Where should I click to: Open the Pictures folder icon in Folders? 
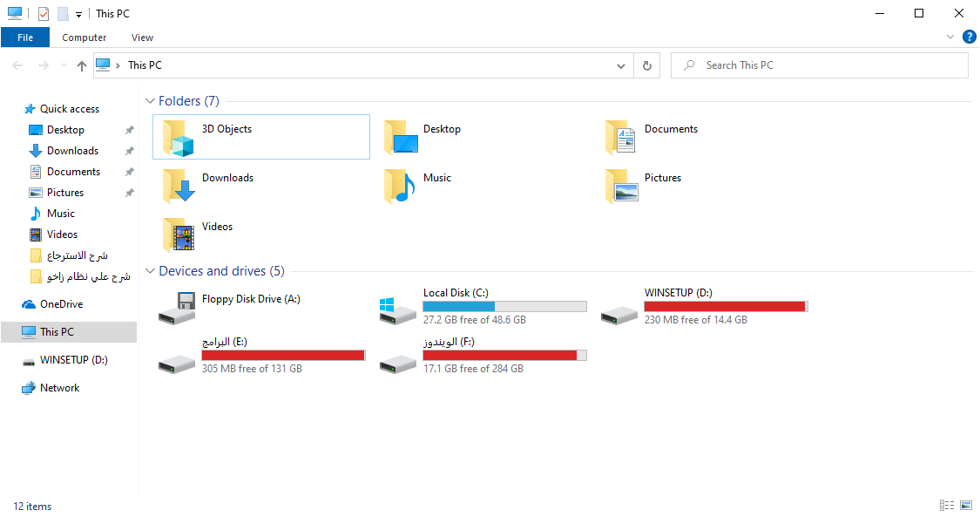point(622,187)
